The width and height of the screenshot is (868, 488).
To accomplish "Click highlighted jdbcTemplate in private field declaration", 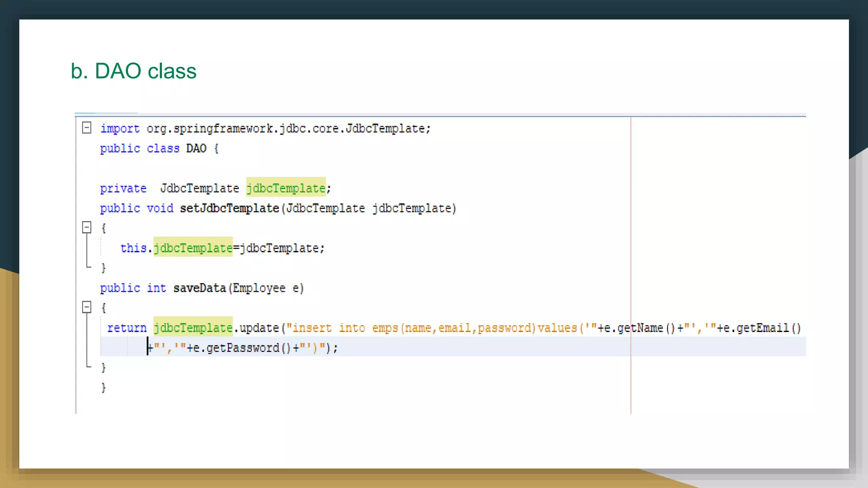I will [x=286, y=188].
